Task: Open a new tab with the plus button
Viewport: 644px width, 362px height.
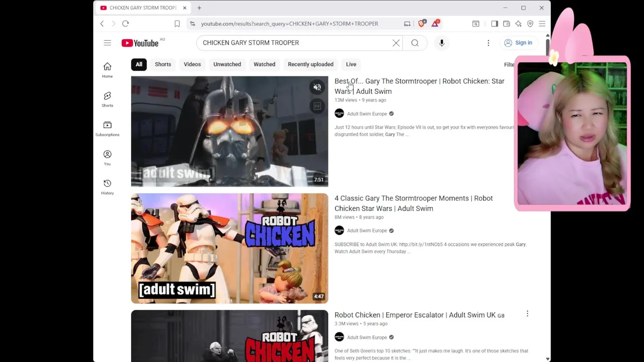Action: tap(199, 8)
